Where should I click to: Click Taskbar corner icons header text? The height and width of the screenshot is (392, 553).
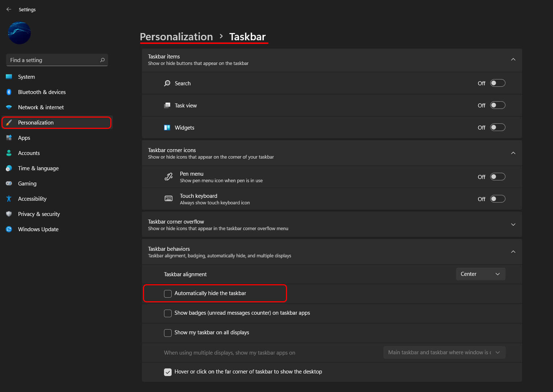172,150
